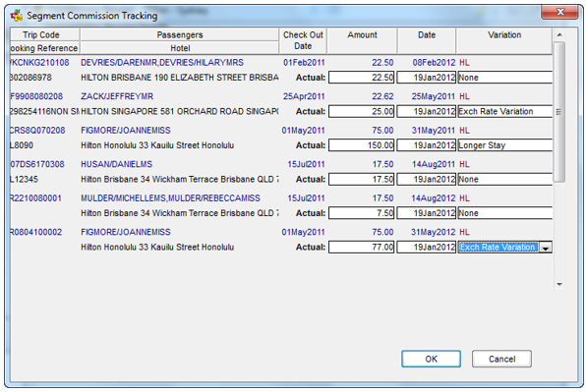Edit actual amount 25.00 for Hilton Singapore
Viewport: 586px width, 392px height.
(x=362, y=111)
